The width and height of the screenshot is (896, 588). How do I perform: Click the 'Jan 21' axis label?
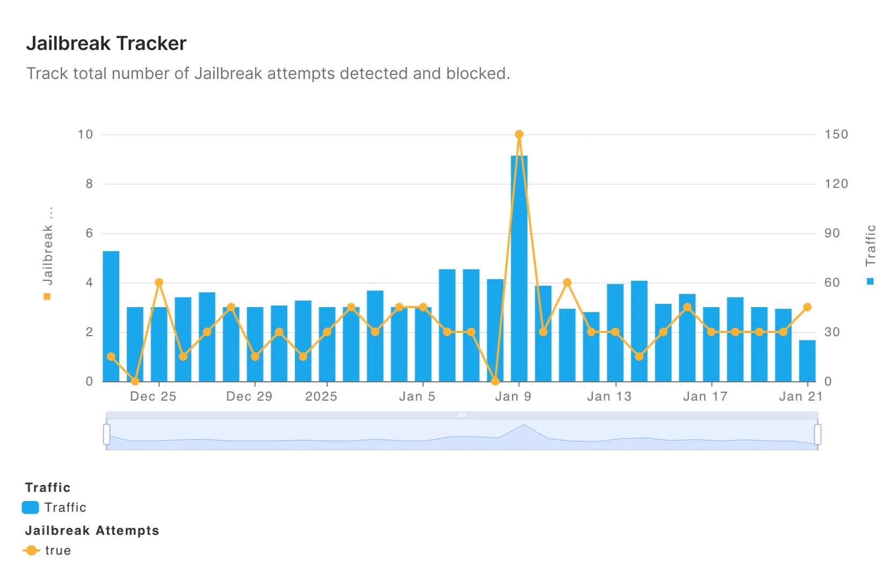click(x=801, y=396)
